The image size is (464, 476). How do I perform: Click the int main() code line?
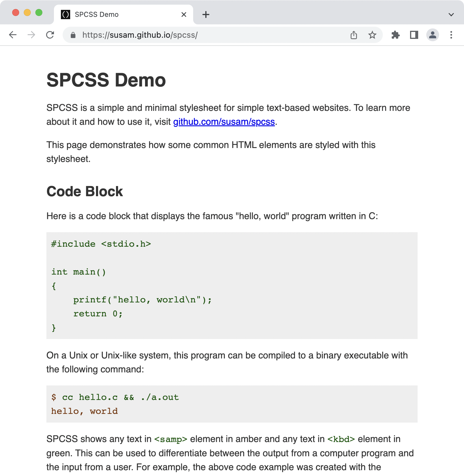click(79, 272)
